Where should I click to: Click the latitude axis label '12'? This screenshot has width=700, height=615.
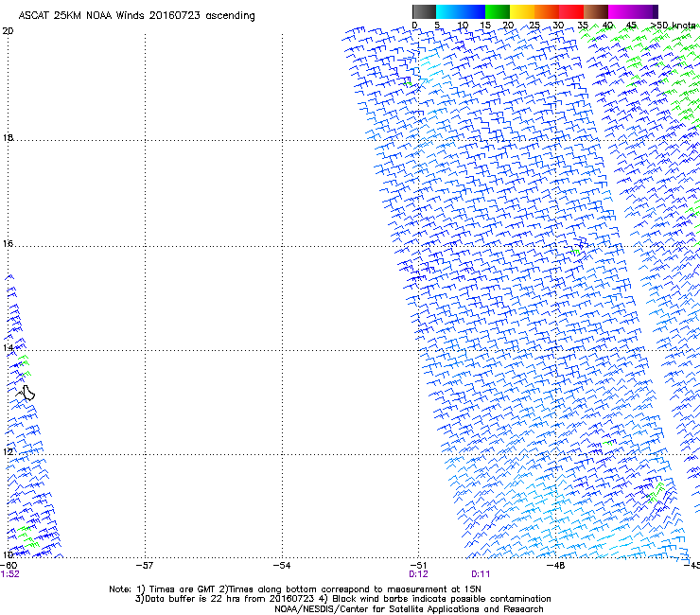[x=8, y=451]
